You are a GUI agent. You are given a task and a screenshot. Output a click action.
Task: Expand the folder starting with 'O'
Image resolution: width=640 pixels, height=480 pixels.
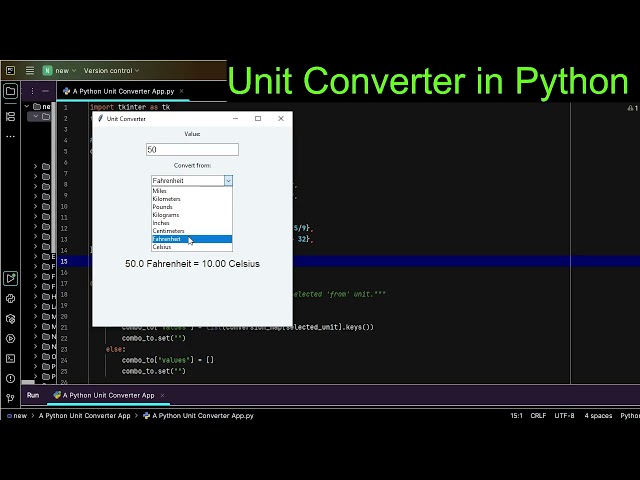36,356
